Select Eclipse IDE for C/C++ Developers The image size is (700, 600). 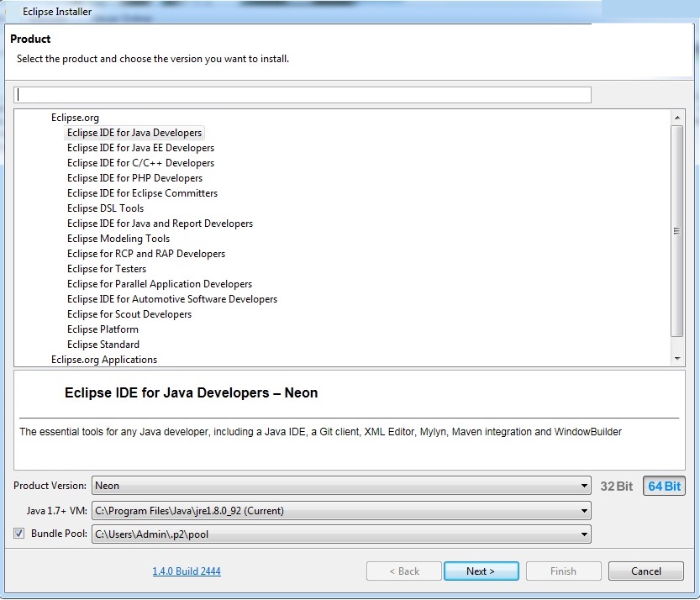[x=140, y=163]
